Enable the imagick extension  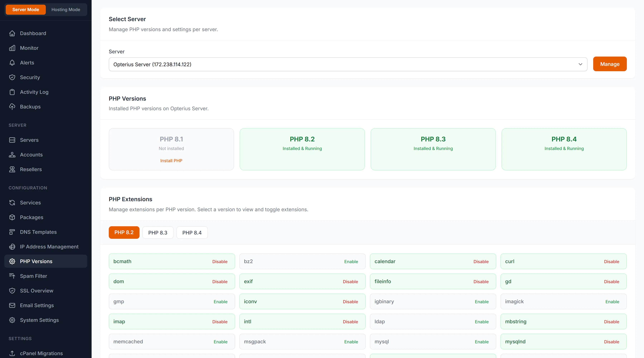pos(612,301)
